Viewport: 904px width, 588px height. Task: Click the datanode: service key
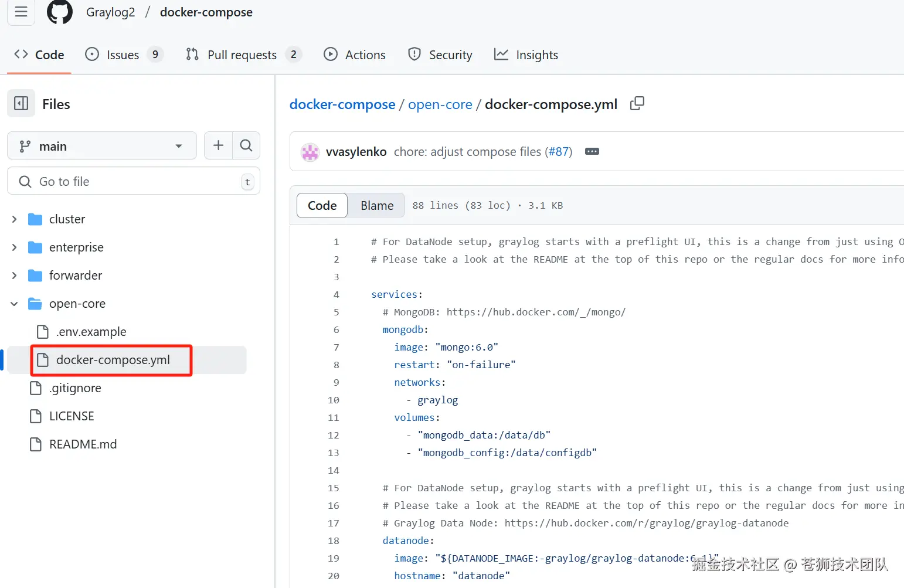pyautogui.click(x=409, y=541)
